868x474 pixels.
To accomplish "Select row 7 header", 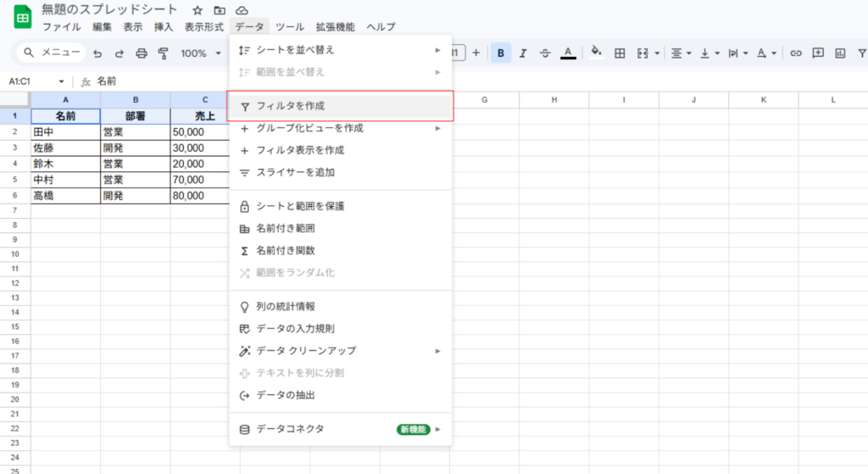I will click(x=15, y=210).
